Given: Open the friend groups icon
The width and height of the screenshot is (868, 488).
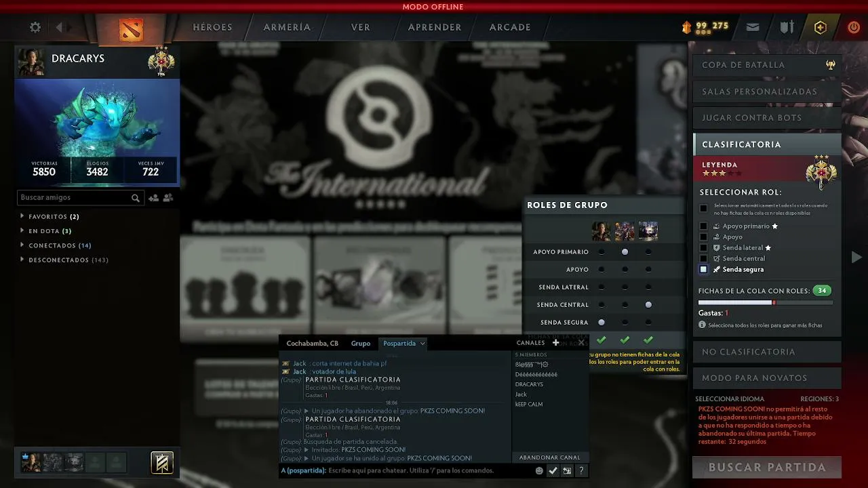Looking at the screenshot, I should [x=168, y=198].
